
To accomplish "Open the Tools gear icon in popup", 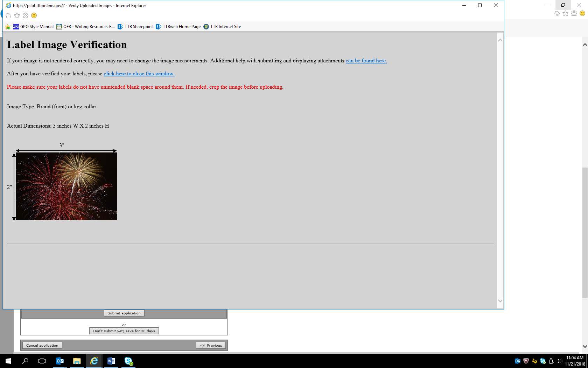I will click(x=26, y=15).
